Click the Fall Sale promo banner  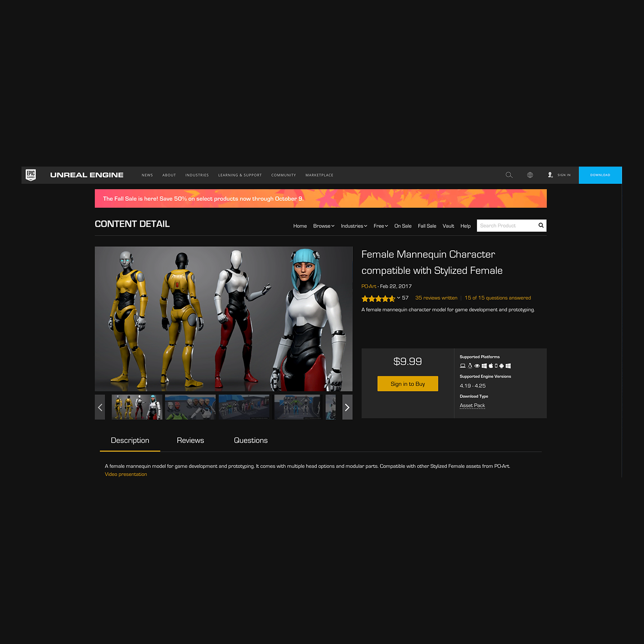click(x=321, y=198)
